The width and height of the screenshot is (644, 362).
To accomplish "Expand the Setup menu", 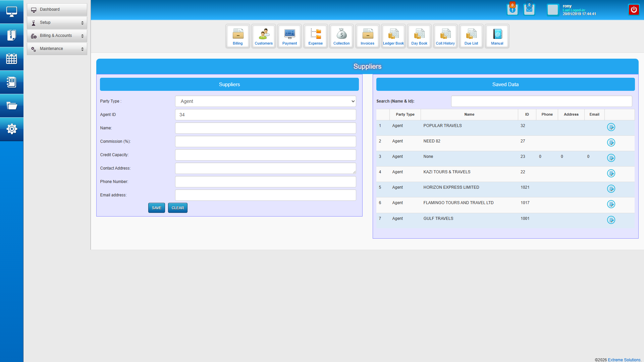I will (57, 22).
